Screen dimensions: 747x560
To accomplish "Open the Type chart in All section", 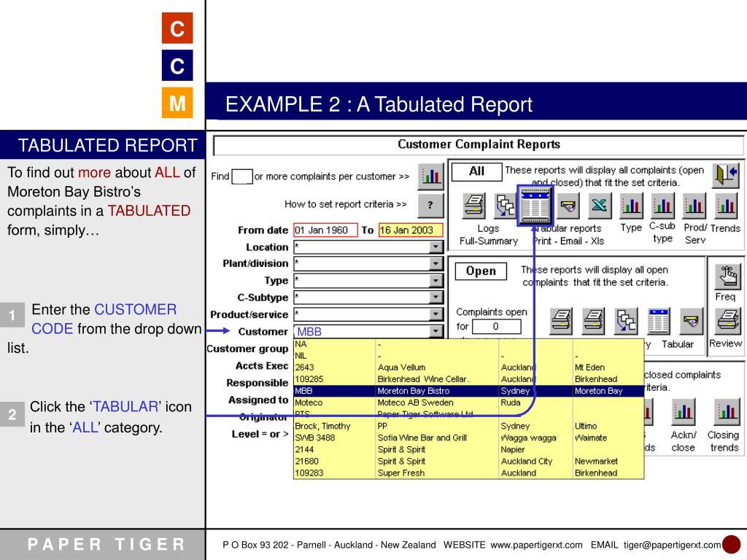I will (x=631, y=206).
